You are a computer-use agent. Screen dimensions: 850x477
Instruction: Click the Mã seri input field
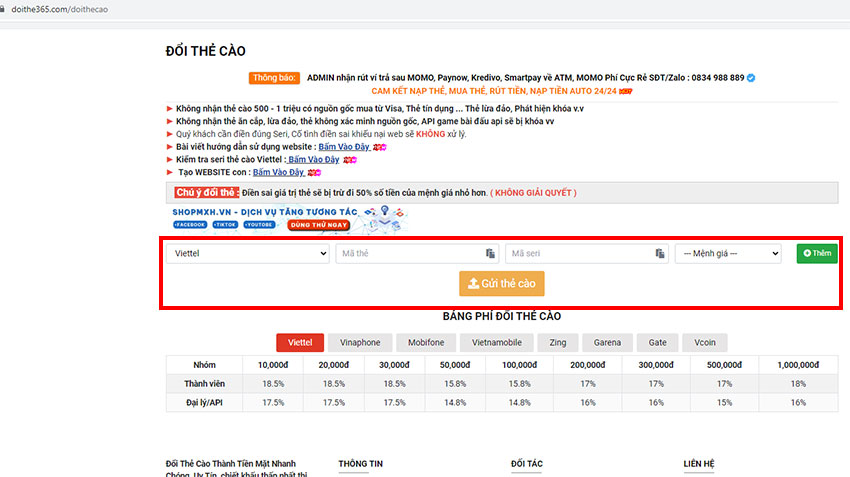pyautogui.click(x=587, y=254)
